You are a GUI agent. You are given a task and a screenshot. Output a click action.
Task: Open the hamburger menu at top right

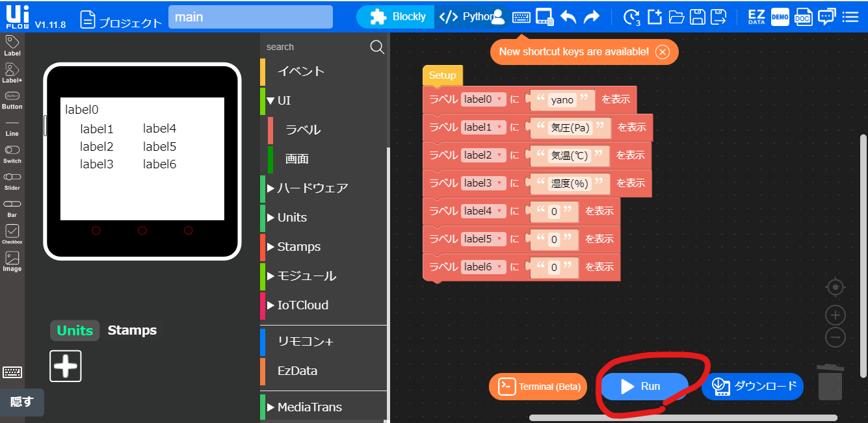coord(850,16)
